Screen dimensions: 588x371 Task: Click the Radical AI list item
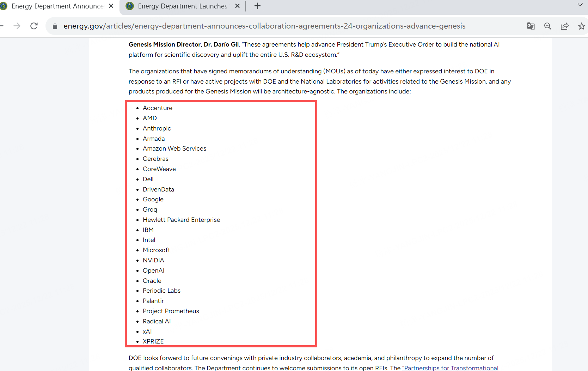(157, 321)
